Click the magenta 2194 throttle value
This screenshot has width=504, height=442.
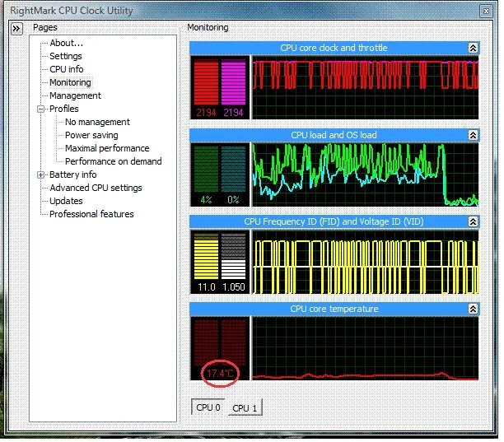click(233, 113)
